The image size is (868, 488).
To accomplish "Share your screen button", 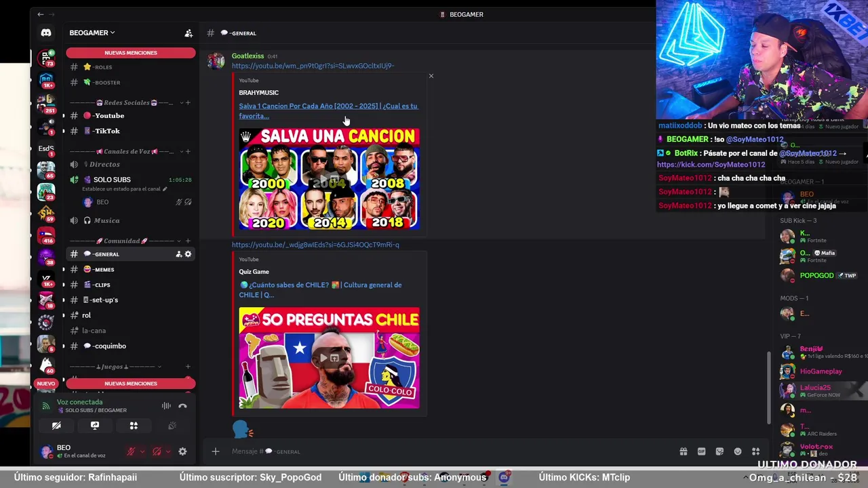I will 95,426.
